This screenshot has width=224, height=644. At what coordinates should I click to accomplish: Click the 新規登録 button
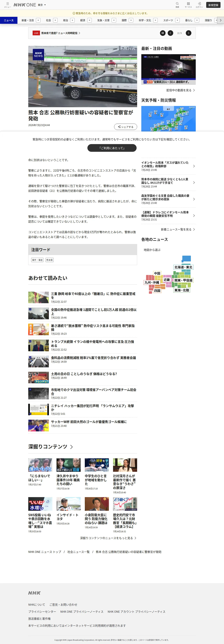point(213,5)
